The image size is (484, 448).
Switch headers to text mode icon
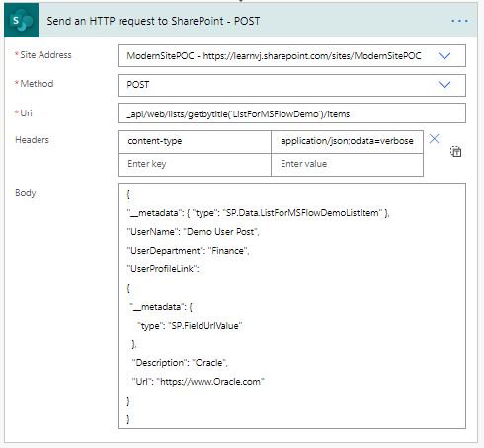click(x=455, y=152)
